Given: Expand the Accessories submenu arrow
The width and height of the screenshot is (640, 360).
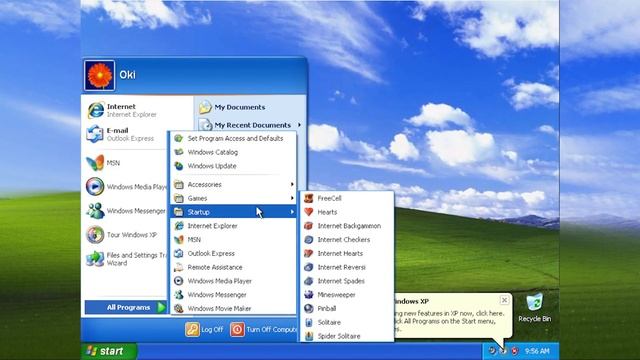Looking at the screenshot, I should [x=292, y=184].
